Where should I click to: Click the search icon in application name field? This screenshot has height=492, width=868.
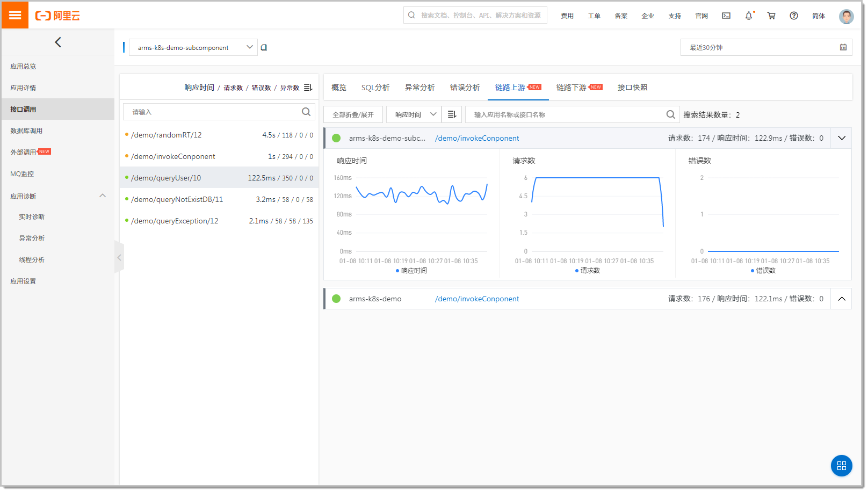point(670,114)
